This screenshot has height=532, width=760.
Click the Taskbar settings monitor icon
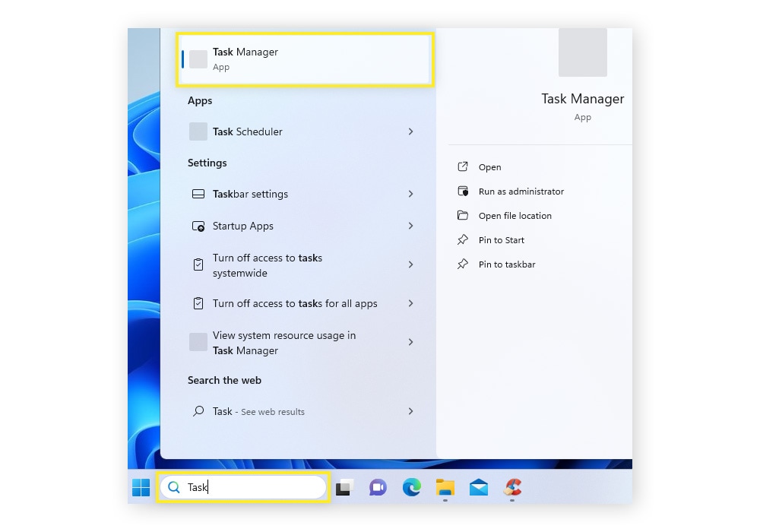coord(198,194)
